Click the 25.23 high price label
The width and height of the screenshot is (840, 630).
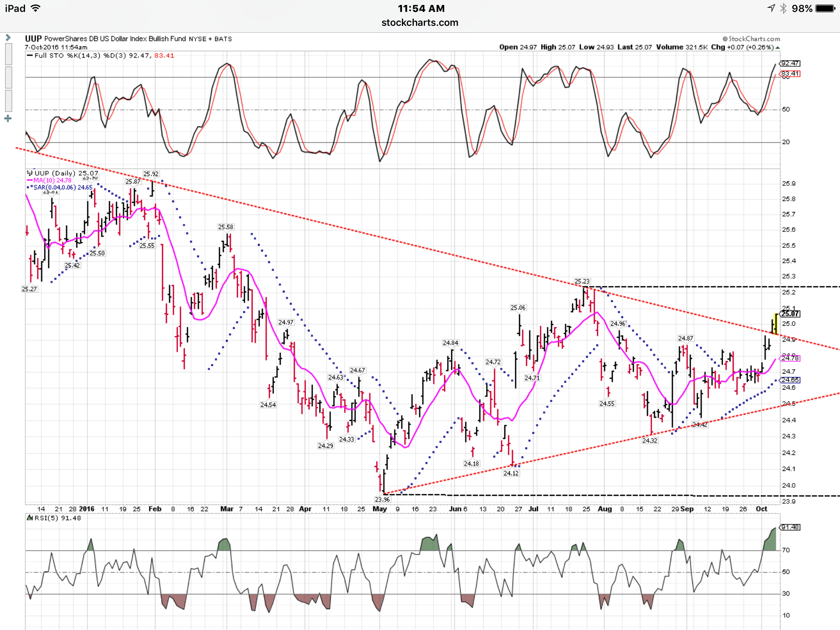point(582,281)
